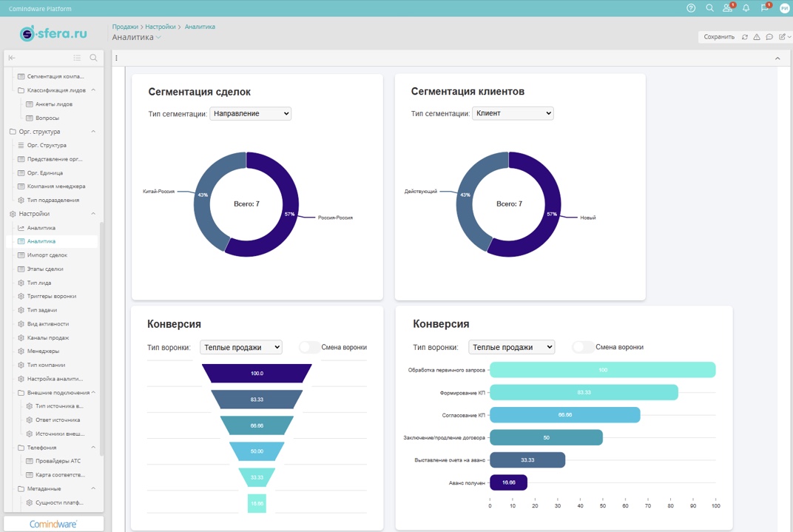This screenshot has height=532, width=793.
Task: Open Тип сегментации dropdown showing Направление
Action: click(251, 113)
